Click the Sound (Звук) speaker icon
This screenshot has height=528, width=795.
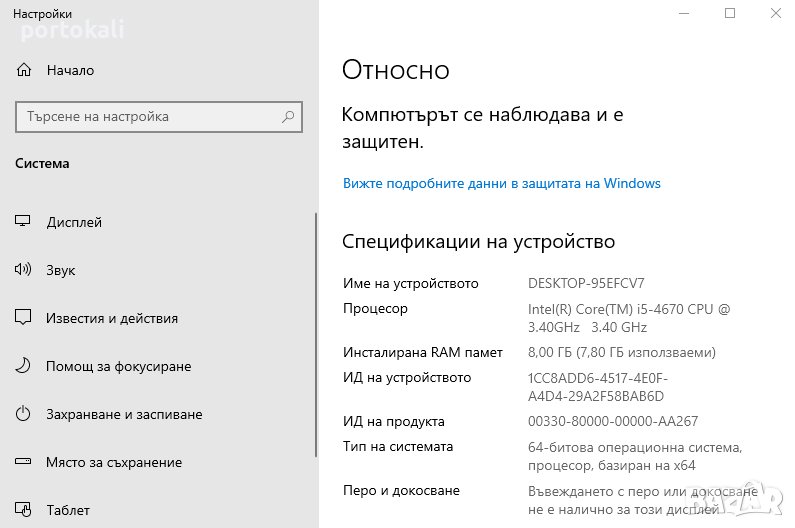pyautogui.click(x=23, y=270)
